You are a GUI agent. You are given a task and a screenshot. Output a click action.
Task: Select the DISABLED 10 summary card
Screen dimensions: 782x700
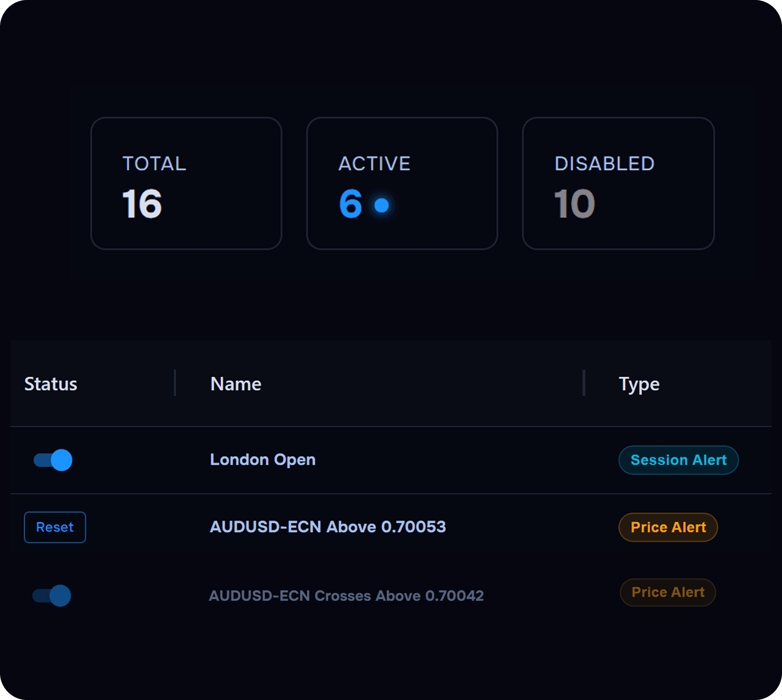pos(618,184)
